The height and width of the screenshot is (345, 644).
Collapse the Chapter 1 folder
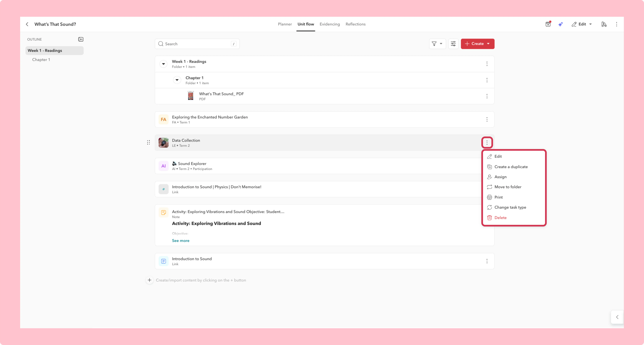(x=177, y=80)
